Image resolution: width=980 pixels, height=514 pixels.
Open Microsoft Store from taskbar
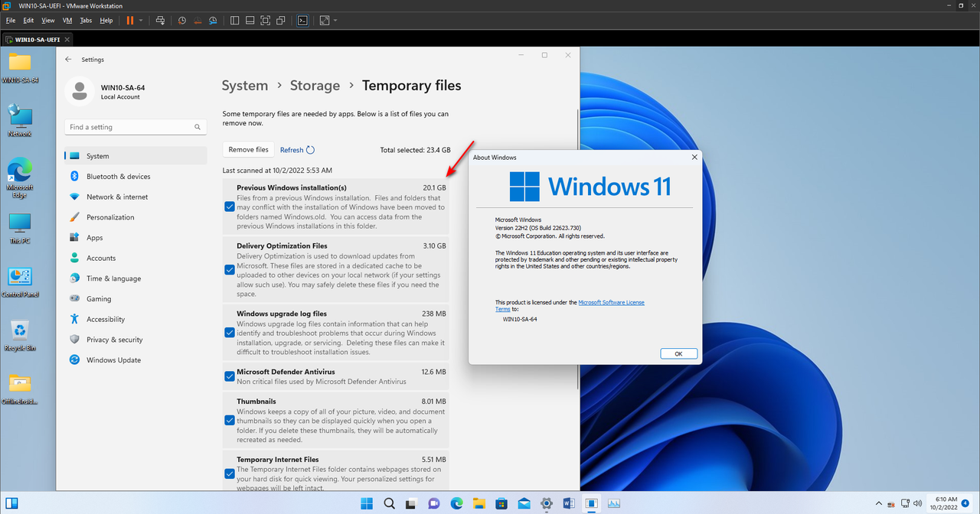501,503
